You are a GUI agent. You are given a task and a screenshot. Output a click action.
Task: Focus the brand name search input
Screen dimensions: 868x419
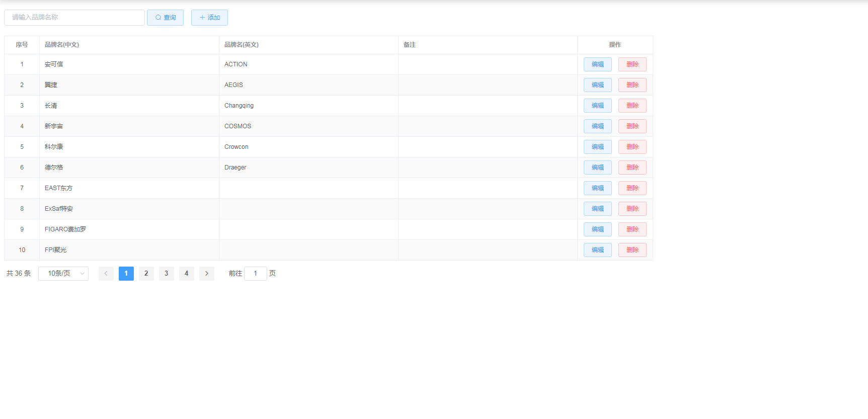tap(74, 18)
